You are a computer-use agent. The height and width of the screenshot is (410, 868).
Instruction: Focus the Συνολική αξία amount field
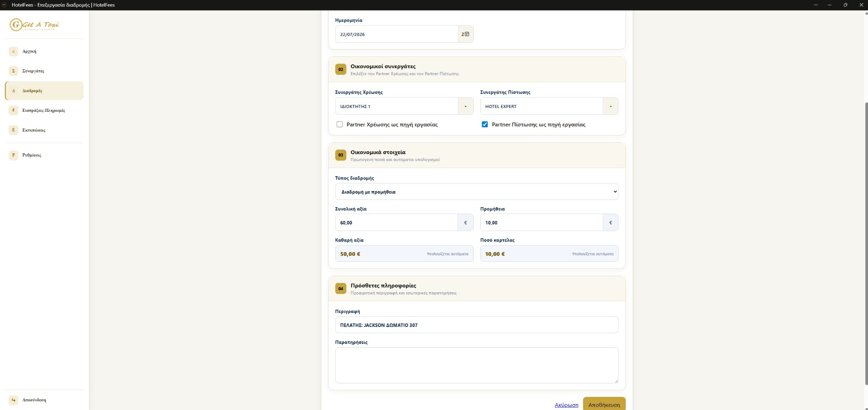pos(396,222)
